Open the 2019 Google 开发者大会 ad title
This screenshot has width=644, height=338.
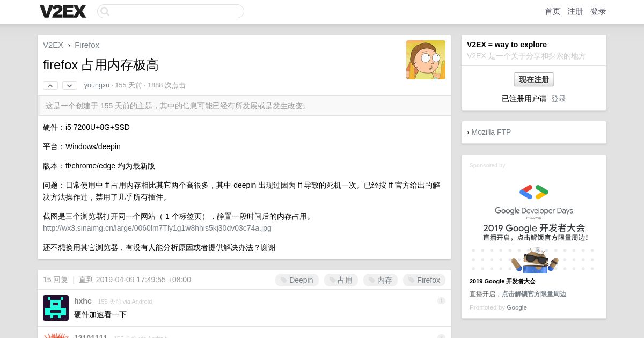pos(502,281)
